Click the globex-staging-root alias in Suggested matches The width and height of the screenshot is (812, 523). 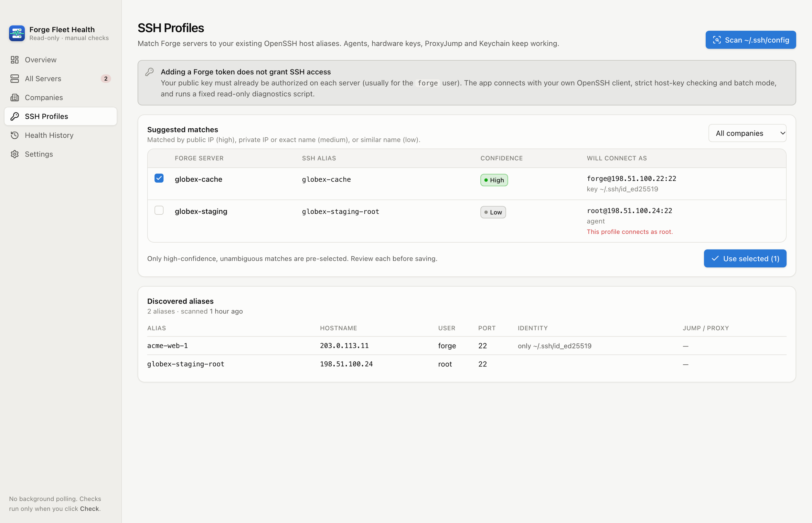[x=341, y=212]
